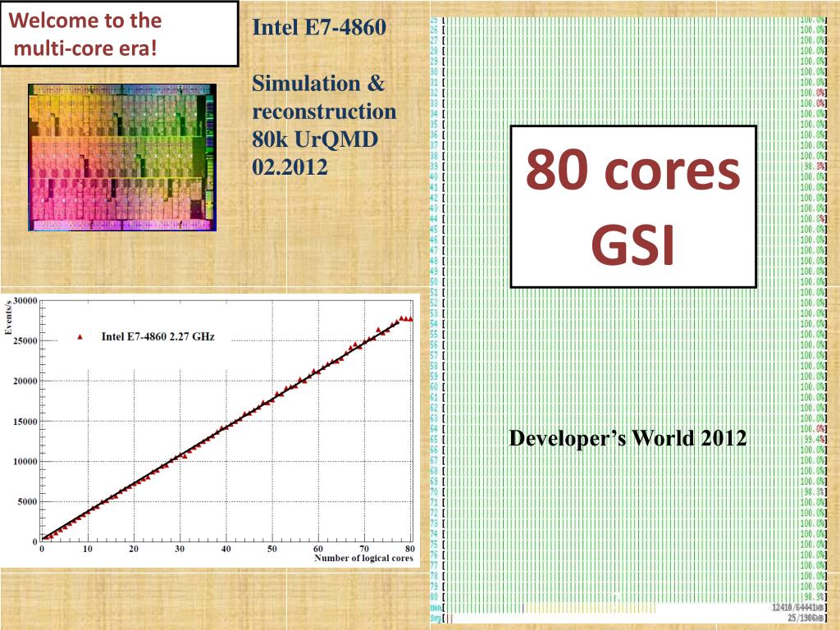840x630 pixels.
Task: Click the Intel E7-4860 processor die photo
Action: [x=122, y=157]
